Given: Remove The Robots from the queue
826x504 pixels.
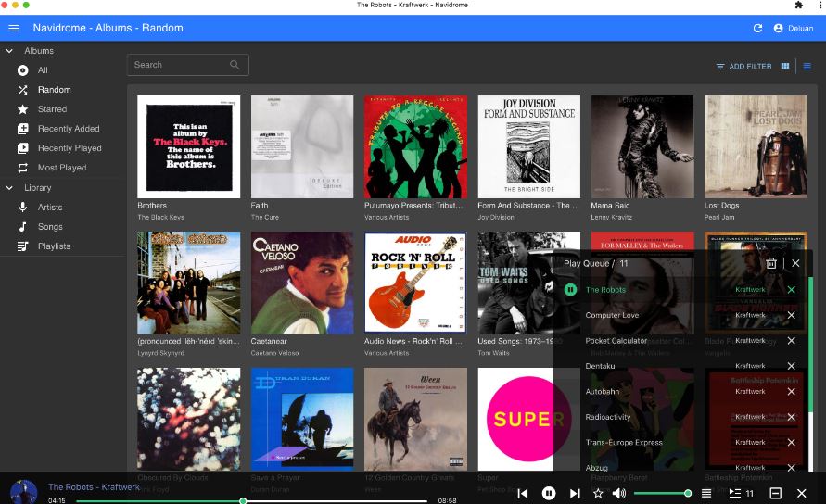Looking at the screenshot, I should point(791,290).
